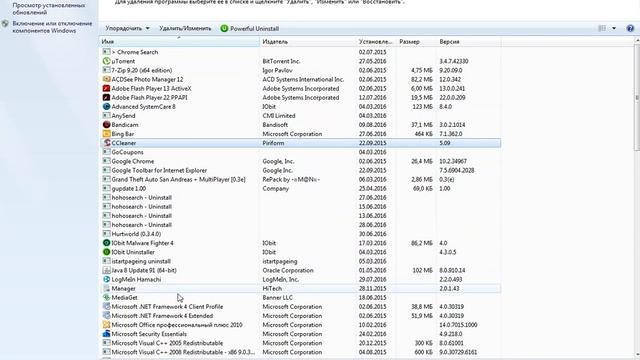Click the 82,2 МБ size cell

tap(422, 79)
